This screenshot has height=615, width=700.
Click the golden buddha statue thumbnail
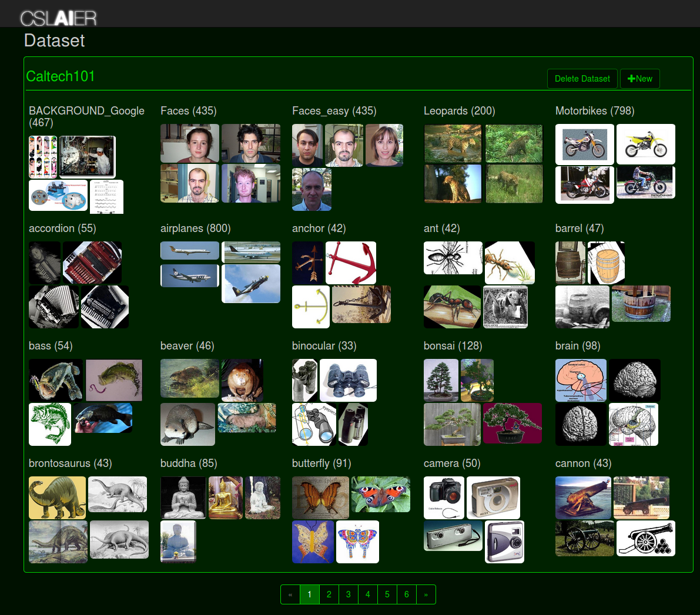(226, 498)
